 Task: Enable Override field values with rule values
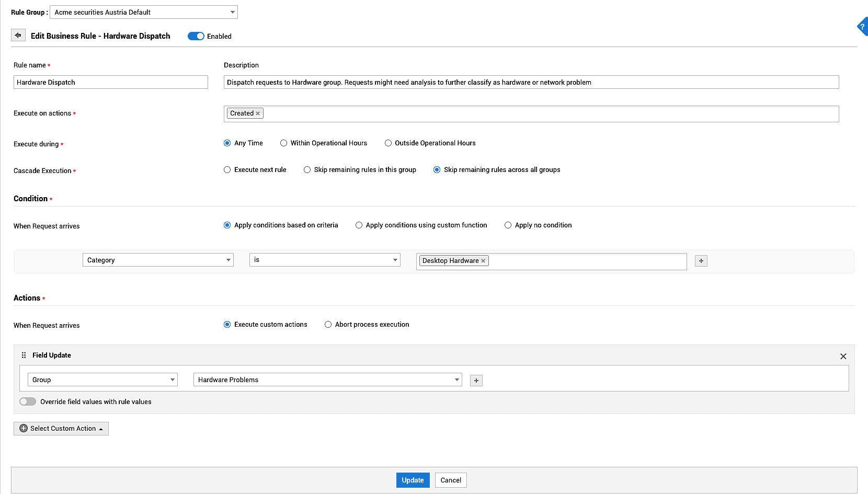click(x=27, y=401)
